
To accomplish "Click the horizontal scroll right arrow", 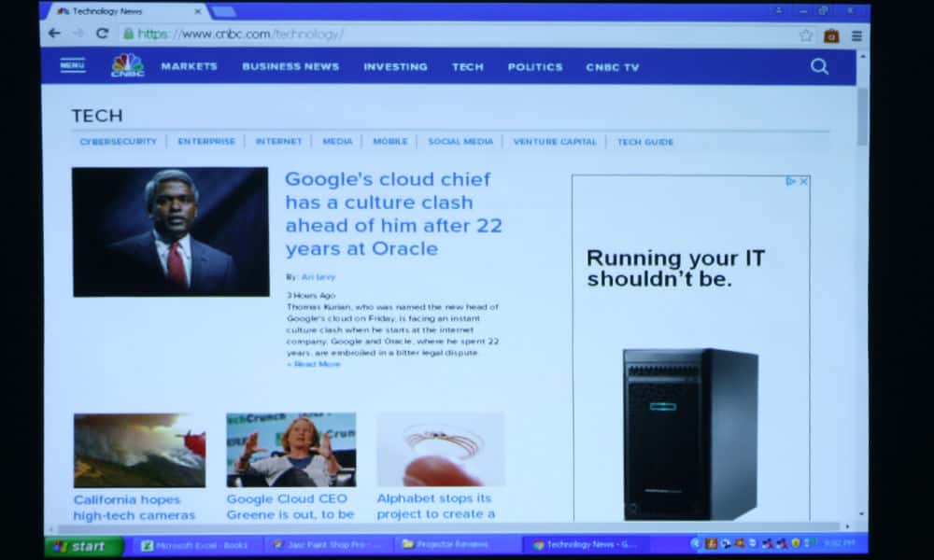I will [848, 526].
